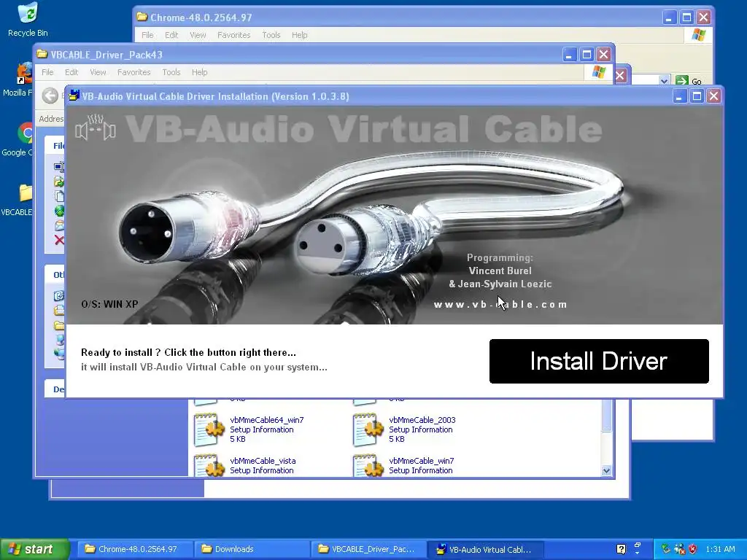Select the vbMmeCable_vista setup file icon
Viewport: 747px width, 560px height.
coord(209,465)
